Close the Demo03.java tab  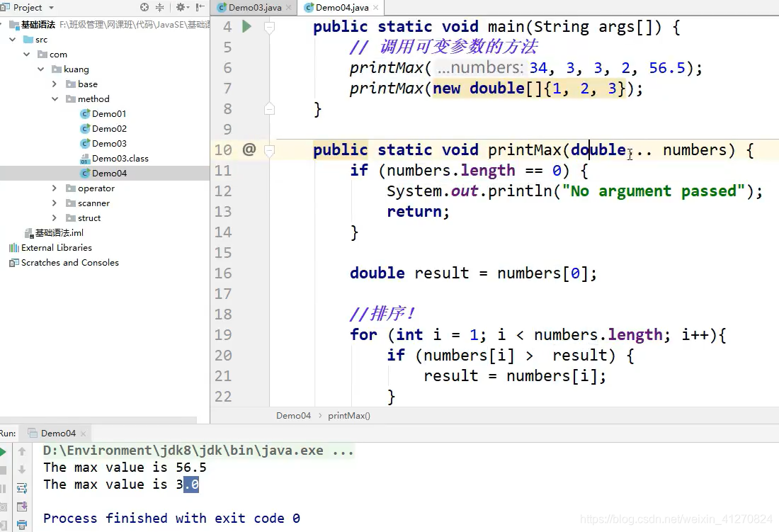coord(289,8)
